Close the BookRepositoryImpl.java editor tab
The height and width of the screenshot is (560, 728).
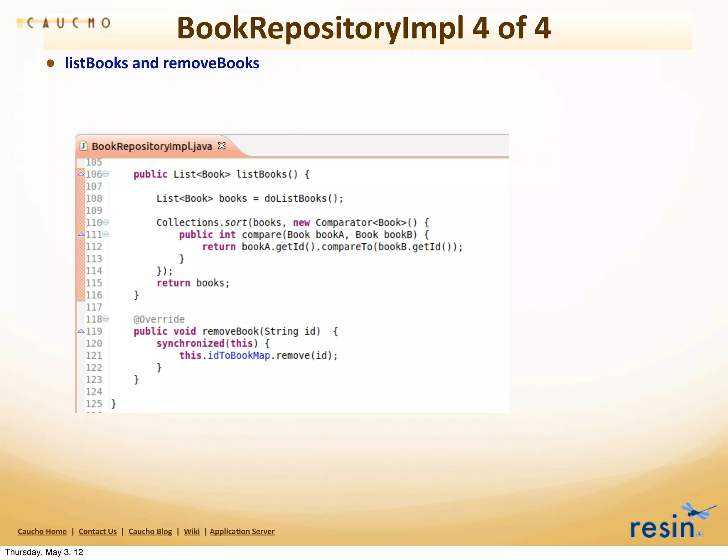[x=222, y=146]
